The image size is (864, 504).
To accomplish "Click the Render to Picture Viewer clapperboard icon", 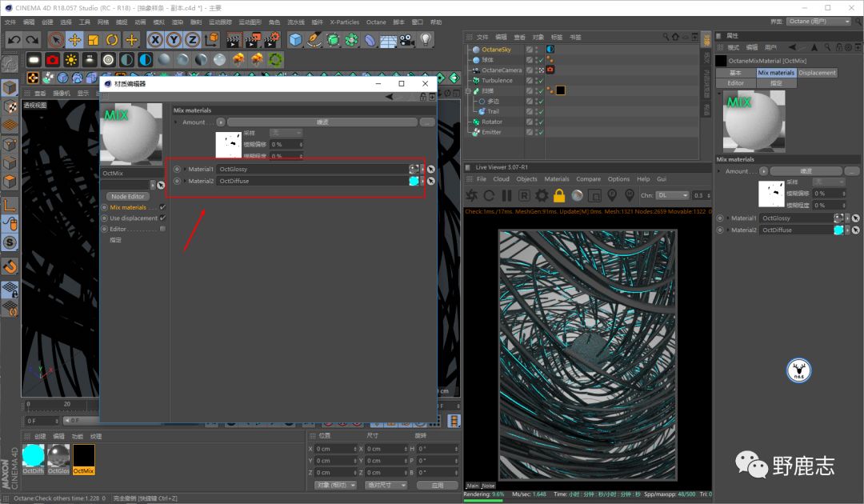I will [252, 39].
